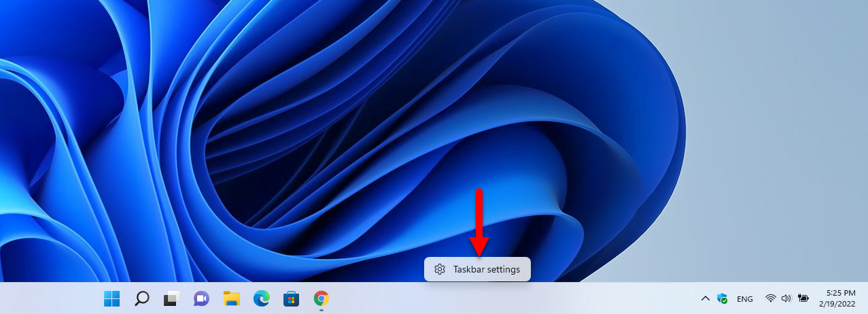Open Windows Security from the tray shield
Image resolution: width=868 pixels, height=314 pixels.
(x=723, y=298)
